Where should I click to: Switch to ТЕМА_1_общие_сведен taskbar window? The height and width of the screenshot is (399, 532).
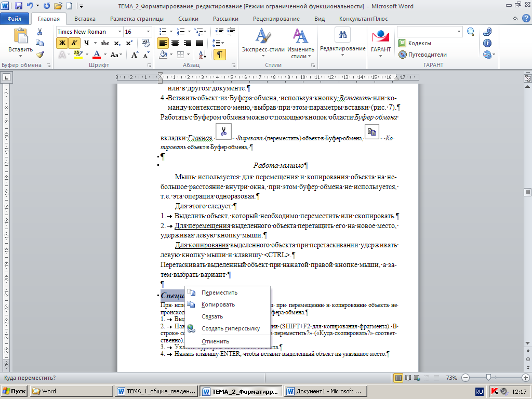[x=156, y=391]
